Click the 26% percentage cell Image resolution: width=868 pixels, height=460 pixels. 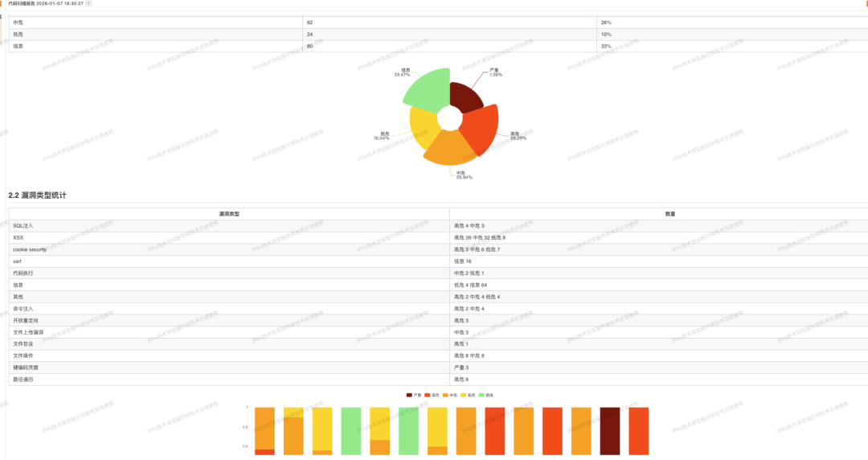point(732,23)
